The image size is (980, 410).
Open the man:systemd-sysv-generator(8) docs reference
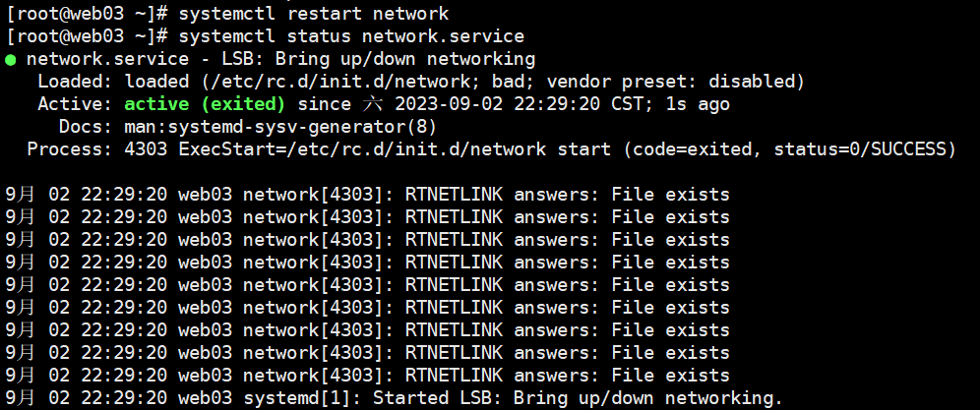tap(280, 127)
